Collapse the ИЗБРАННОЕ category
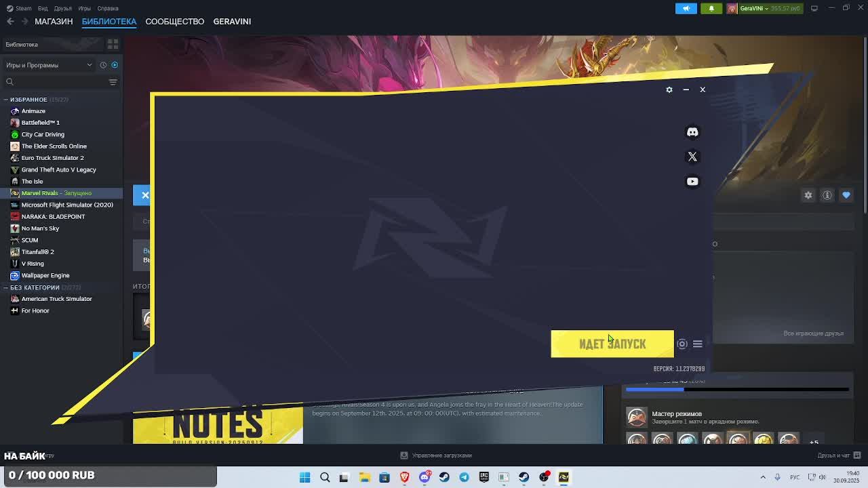Viewport: 868px width, 488px height. (x=6, y=100)
